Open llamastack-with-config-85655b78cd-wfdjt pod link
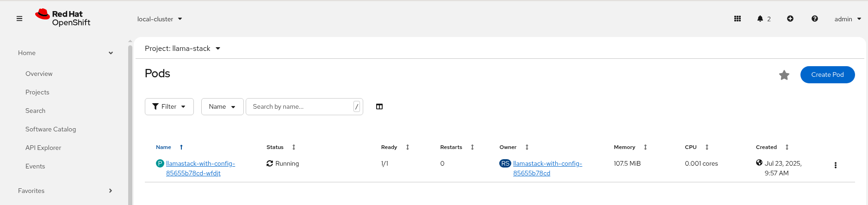Screen dimensions: 868x205 [x=200, y=168]
